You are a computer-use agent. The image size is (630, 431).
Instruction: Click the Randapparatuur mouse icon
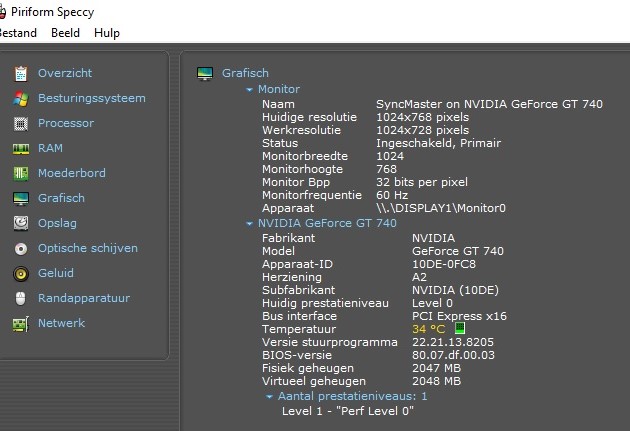click(x=20, y=298)
